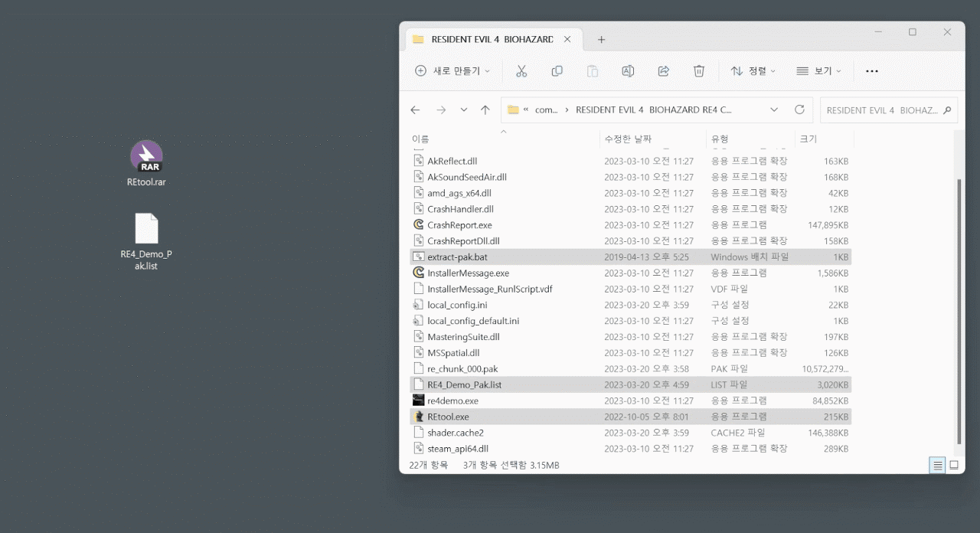Select the REtool.exe file icon

419,417
